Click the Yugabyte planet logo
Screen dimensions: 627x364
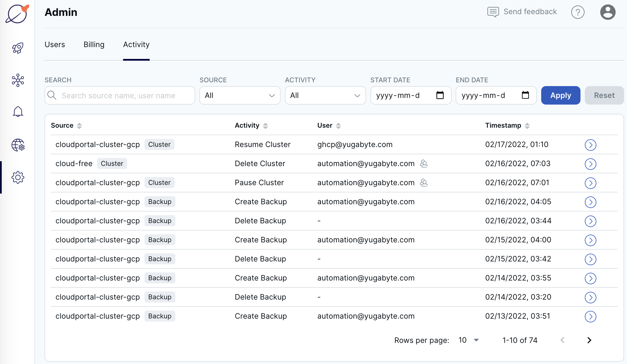coord(17,14)
